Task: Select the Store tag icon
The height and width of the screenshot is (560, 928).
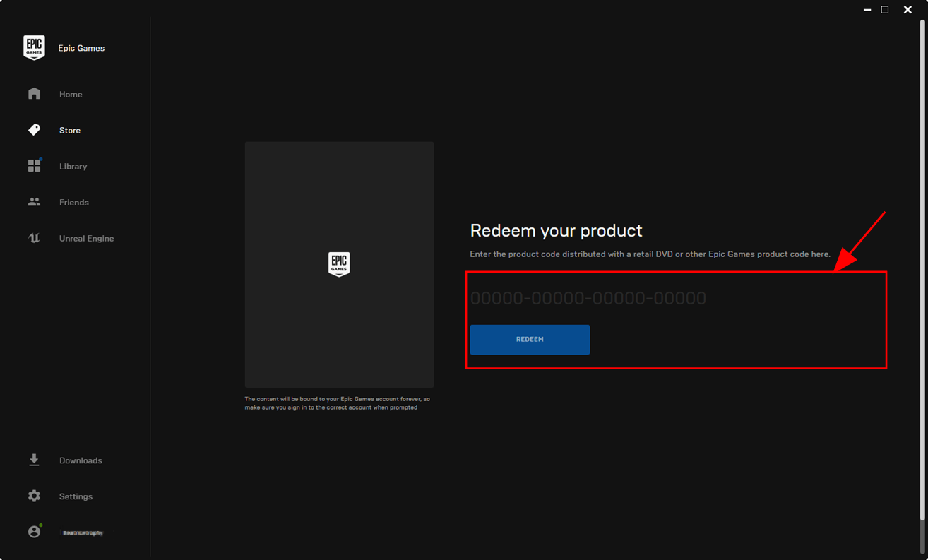Action: click(x=34, y=130)
